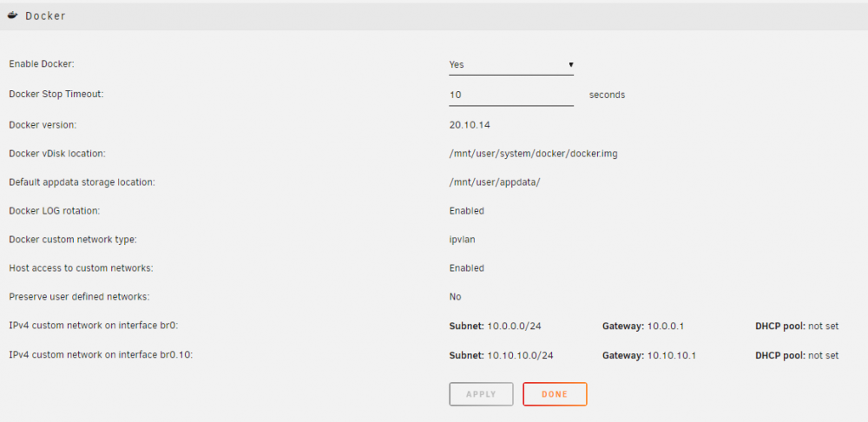868x422 pixels.
Task: Click the 'Docker version:' label
Action: pyautogui.click(x=43, y=125)
